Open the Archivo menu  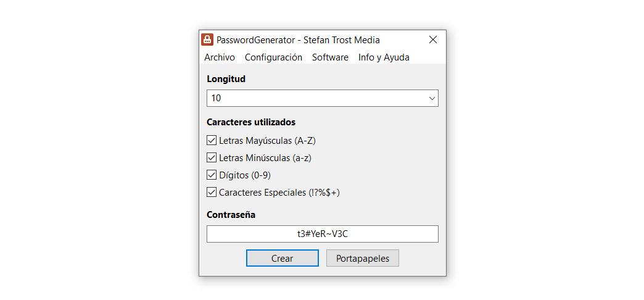pos(220,57)
